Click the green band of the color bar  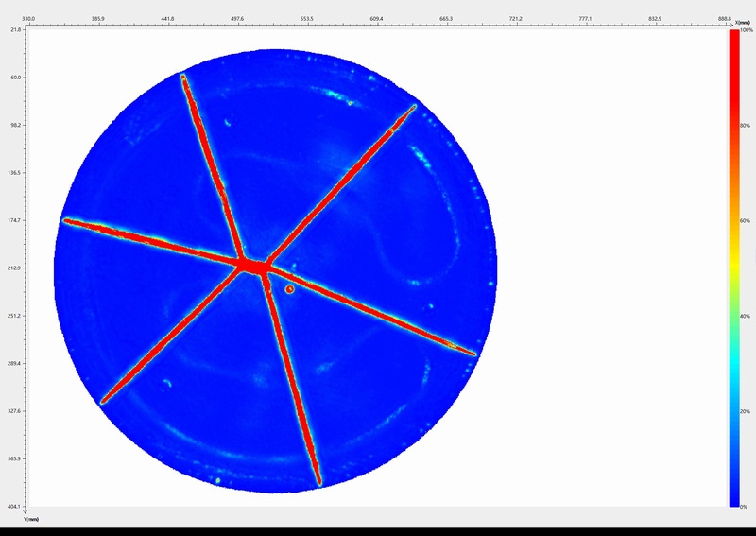(734, 326)
